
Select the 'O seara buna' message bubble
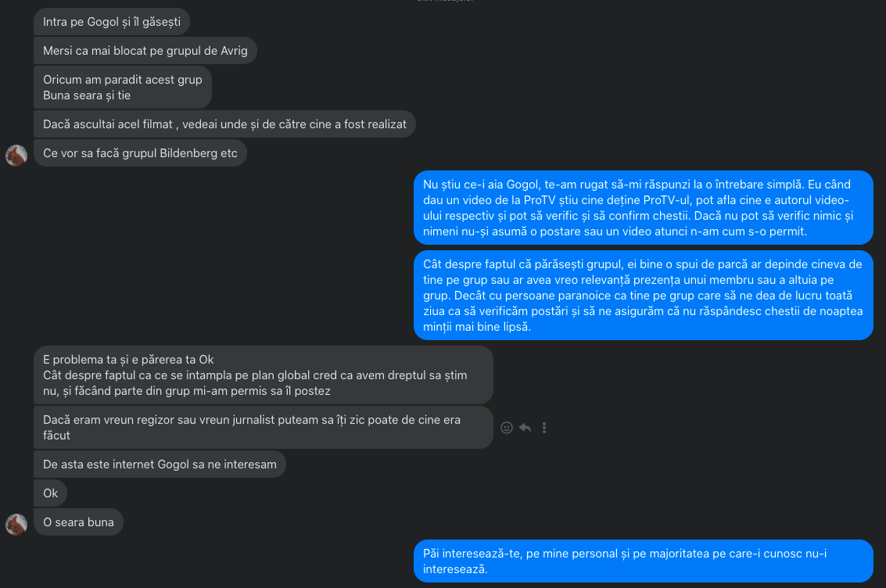point(78,522)
